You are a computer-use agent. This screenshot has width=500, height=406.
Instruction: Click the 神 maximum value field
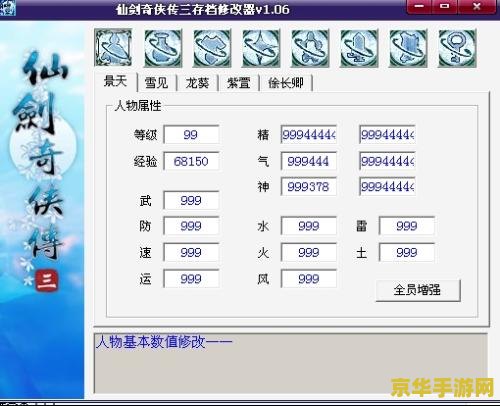coord(387,186)
